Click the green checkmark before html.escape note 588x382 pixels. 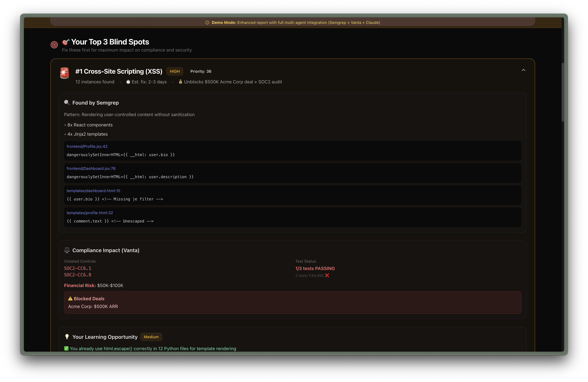pos(66,348)
